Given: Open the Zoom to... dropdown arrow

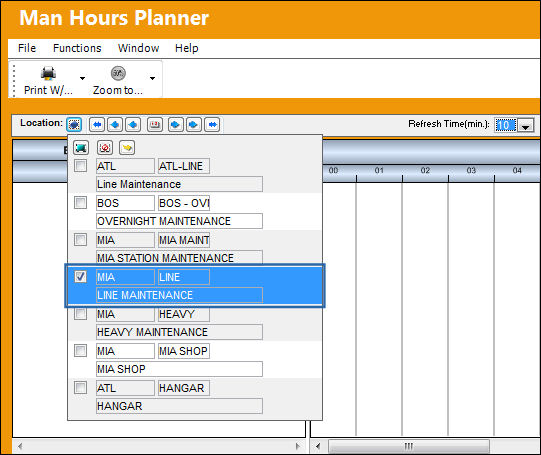Looking at the screenshot, I should click(x=153, y=78).
